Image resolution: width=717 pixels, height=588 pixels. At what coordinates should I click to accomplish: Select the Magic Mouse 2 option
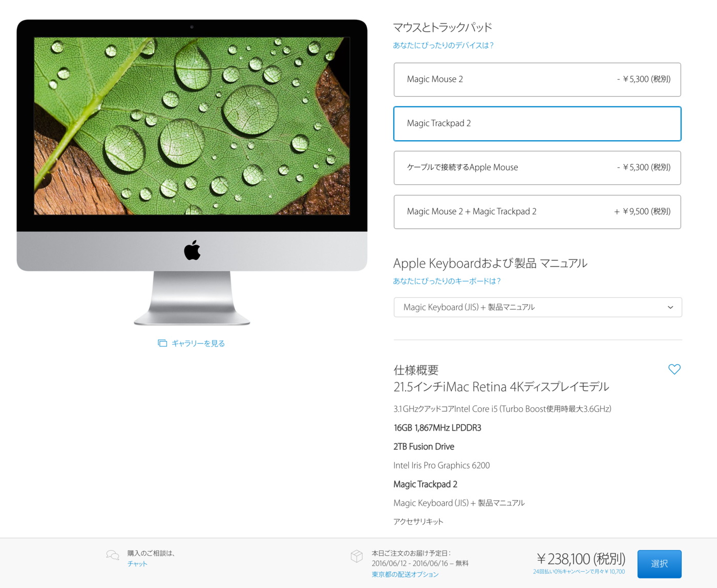pos(537,79)
